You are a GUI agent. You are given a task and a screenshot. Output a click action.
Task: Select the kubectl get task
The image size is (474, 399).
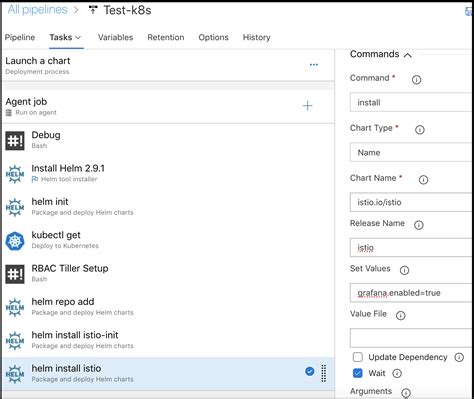[168, 240]
